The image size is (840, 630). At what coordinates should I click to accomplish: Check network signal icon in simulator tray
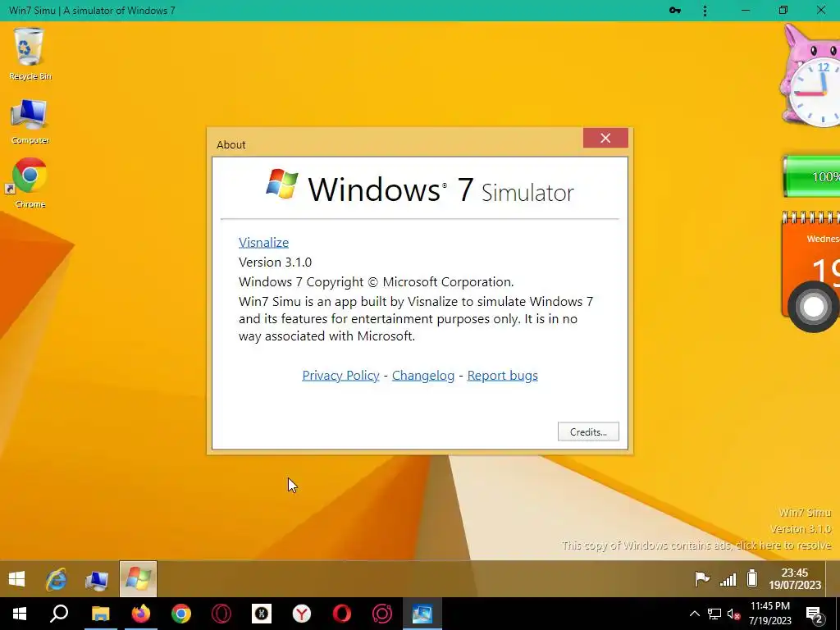pos(728,580)
